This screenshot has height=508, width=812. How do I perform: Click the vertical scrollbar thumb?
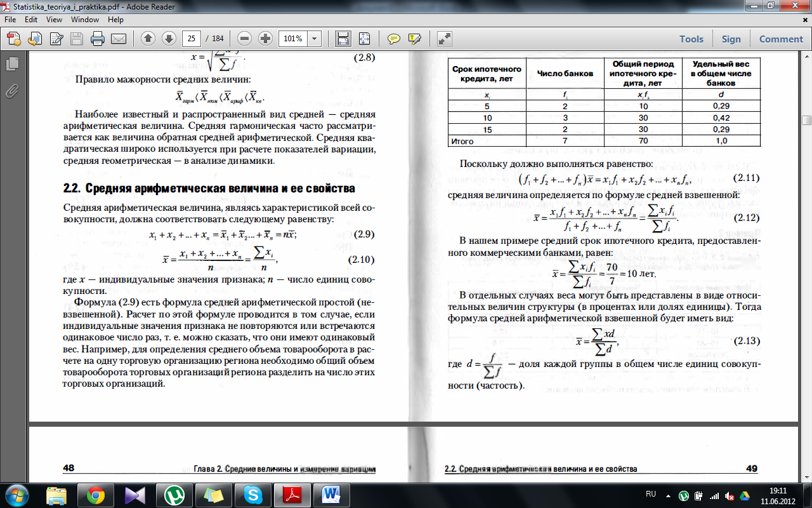(806, 121)
